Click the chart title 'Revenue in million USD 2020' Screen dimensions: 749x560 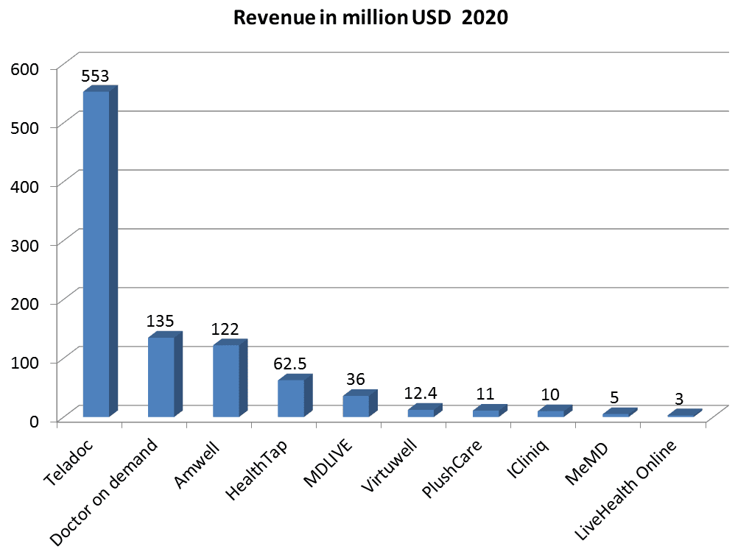(x=370, y=18)
